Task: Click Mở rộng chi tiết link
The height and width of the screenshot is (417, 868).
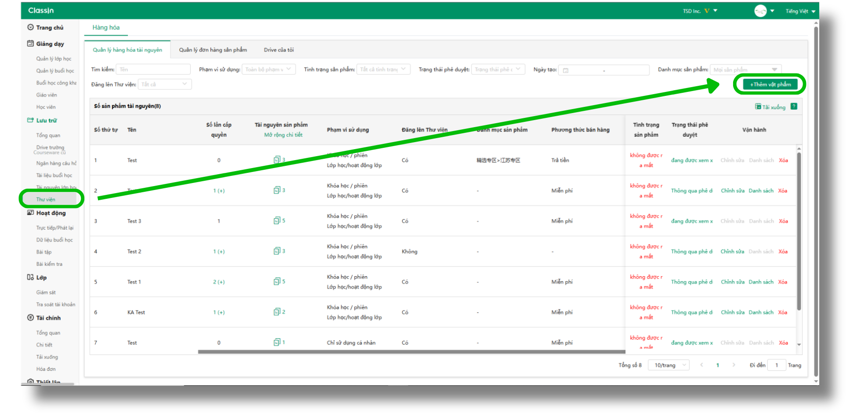Action: coord(283,135)
